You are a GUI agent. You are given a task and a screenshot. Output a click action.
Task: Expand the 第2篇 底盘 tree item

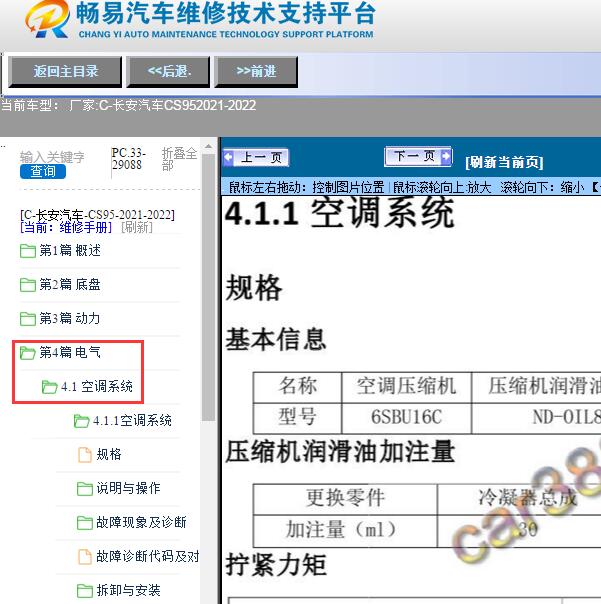70,285
